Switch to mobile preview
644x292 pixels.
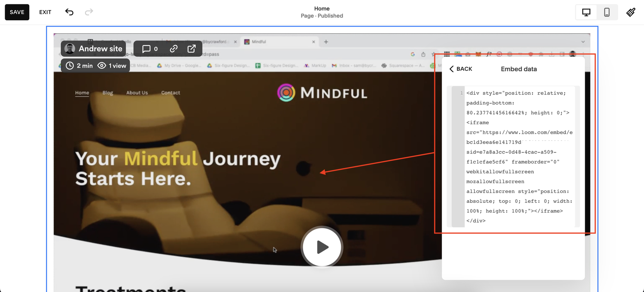tap(607, 12)
